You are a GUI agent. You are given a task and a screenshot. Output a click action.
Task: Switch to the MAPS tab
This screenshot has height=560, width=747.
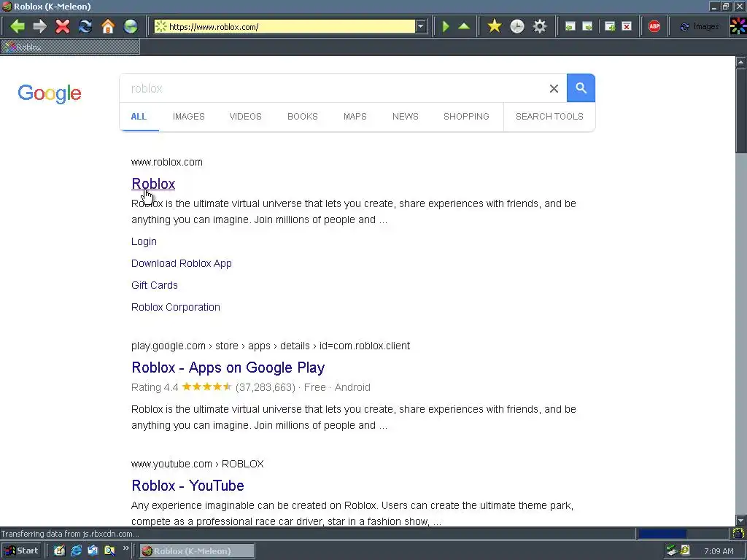[x=355, y=116]
